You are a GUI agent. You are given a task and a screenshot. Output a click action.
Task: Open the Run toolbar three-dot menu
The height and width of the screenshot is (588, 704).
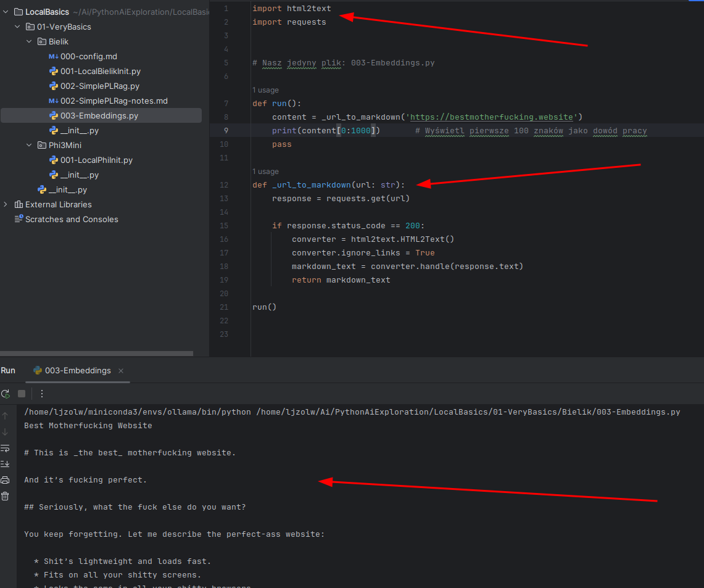pyautogui.click(x=42, y=394)
